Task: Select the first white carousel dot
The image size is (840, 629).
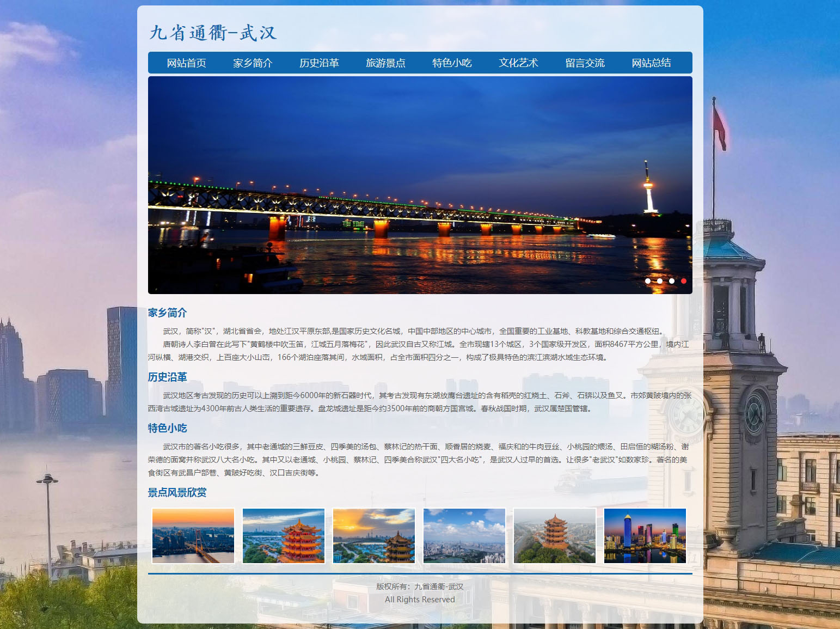Action: point(648,281)
